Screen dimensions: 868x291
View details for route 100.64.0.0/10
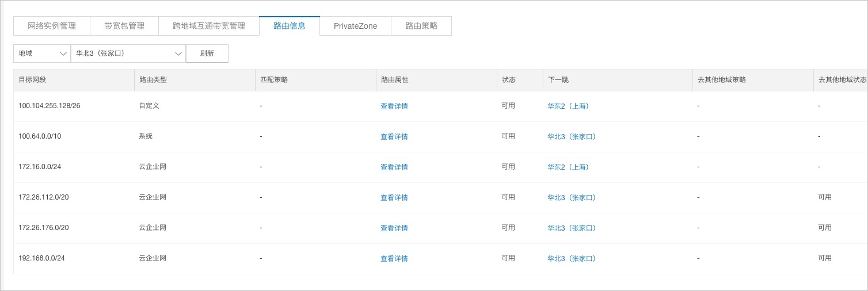pyautogui.click(x=394, y=137)
